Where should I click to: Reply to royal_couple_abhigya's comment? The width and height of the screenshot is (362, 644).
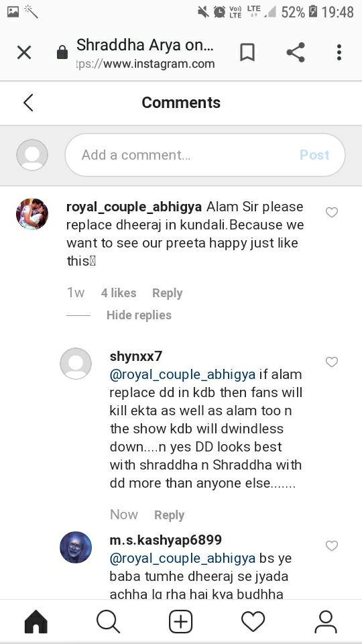168,293
